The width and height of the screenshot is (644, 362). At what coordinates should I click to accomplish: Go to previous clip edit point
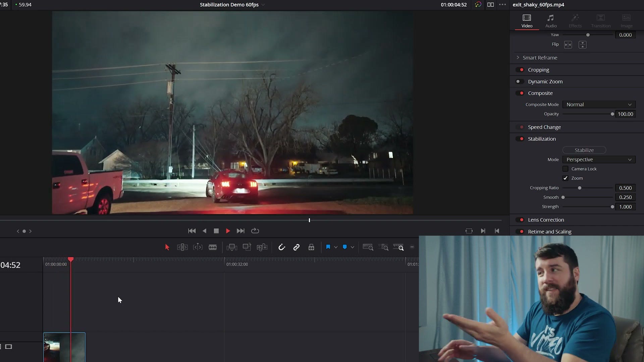pos(497,231)
